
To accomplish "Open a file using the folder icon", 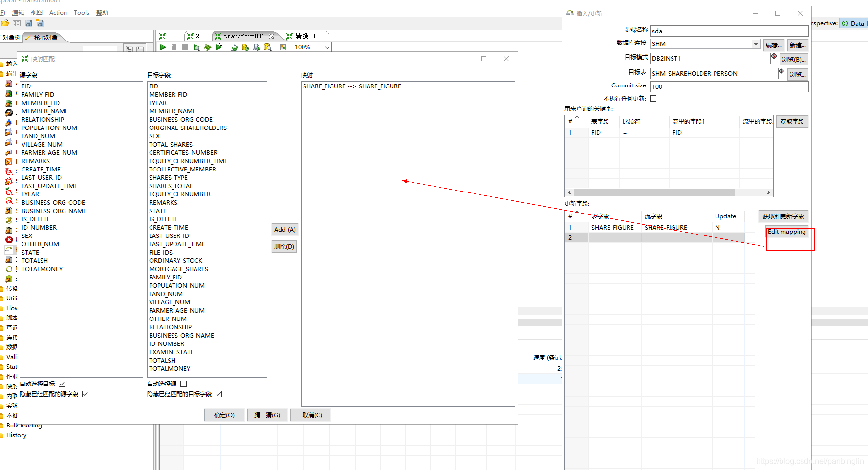I will [x=5, y=23].
